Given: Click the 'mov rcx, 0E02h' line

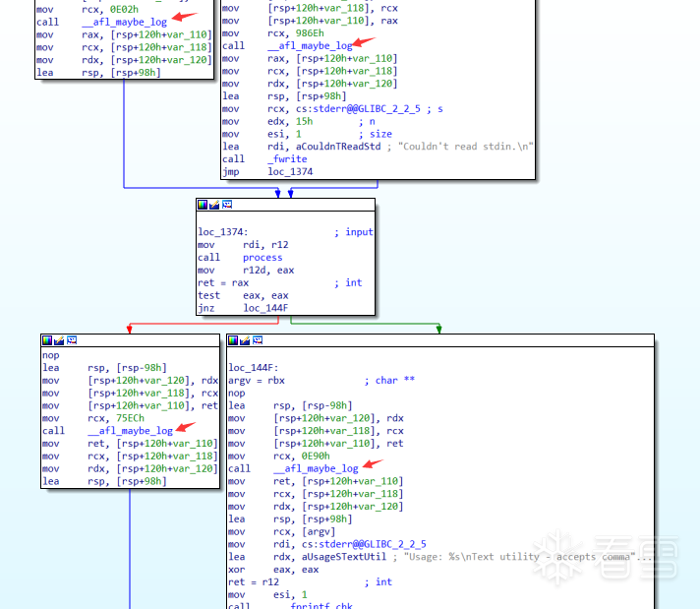Looking at the screenshot, I should click(x=87, y=10).
